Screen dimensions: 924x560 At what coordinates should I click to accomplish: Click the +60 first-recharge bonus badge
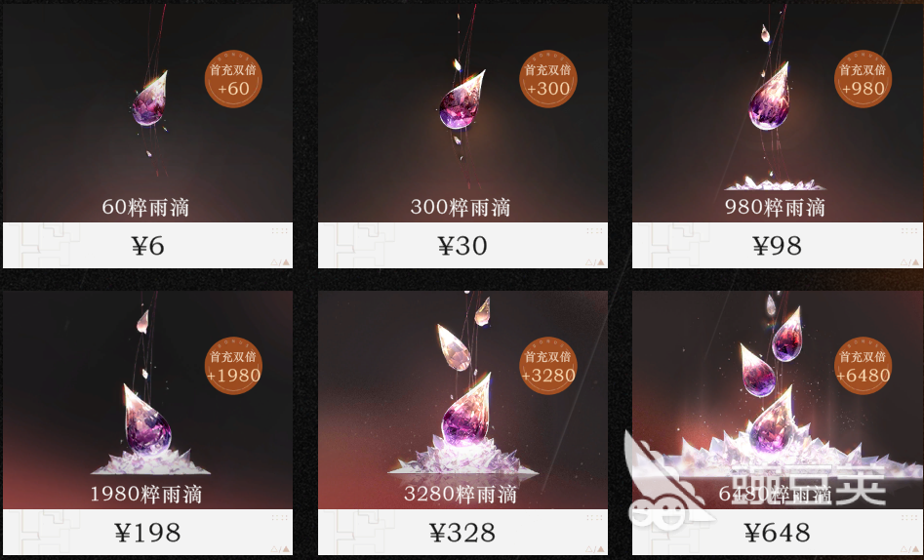tap(233, 79)
